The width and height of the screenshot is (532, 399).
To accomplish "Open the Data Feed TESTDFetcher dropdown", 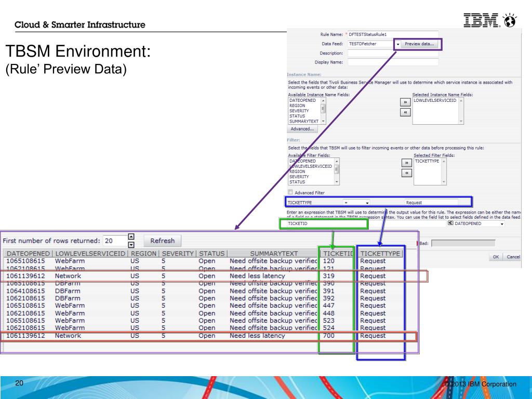I will (398, 44).
